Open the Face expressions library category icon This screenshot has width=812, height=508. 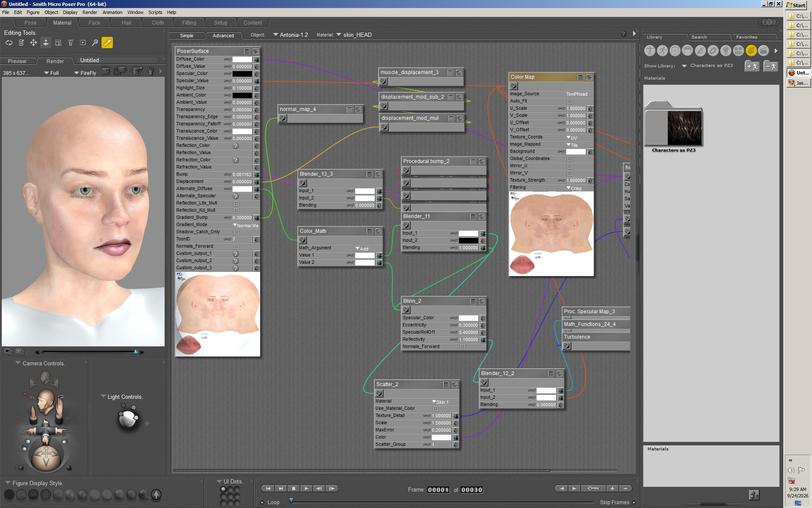coord(675,51)
